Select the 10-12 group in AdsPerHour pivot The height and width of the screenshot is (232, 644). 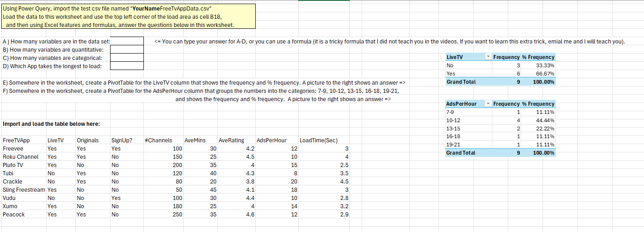[469, 120]
